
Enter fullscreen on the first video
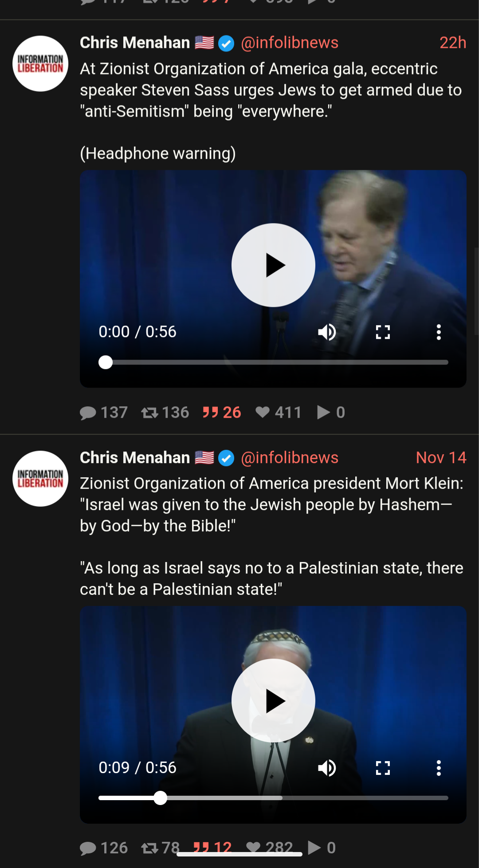(x=383, y=332)
